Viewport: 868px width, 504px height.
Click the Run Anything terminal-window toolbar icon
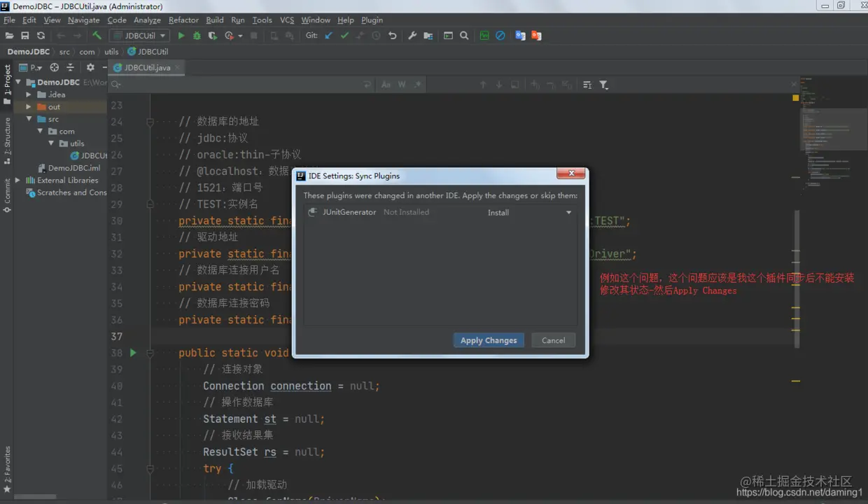point(448,36)
